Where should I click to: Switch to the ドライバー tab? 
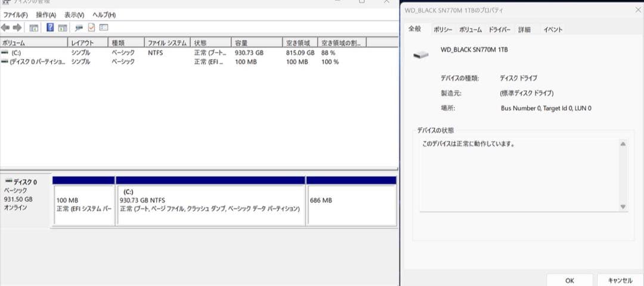[x=500, y=30]
